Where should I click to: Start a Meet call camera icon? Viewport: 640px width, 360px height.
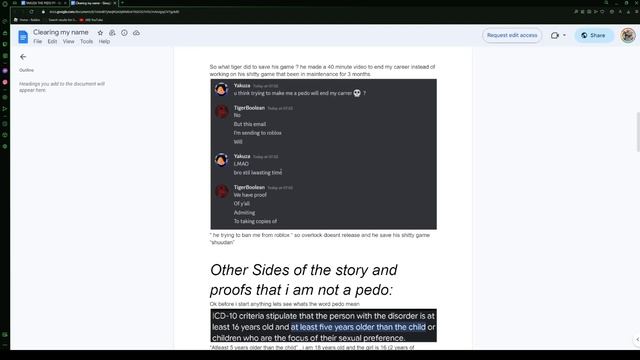click(554, 36)
